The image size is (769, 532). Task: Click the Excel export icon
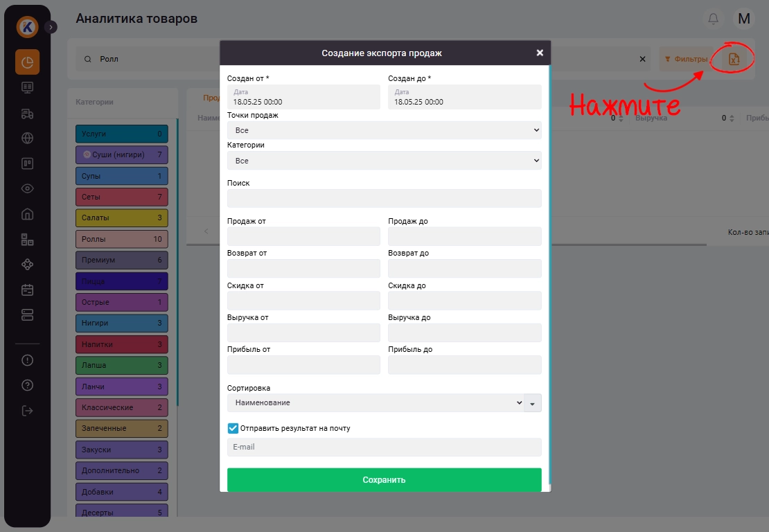[x=734, y=60]
